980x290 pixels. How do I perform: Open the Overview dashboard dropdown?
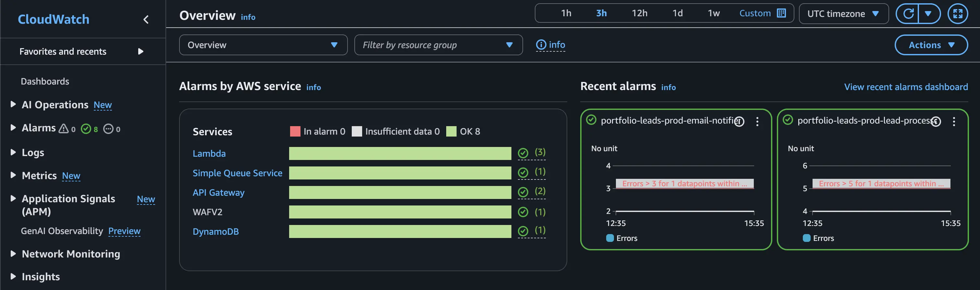click(263, 45)
